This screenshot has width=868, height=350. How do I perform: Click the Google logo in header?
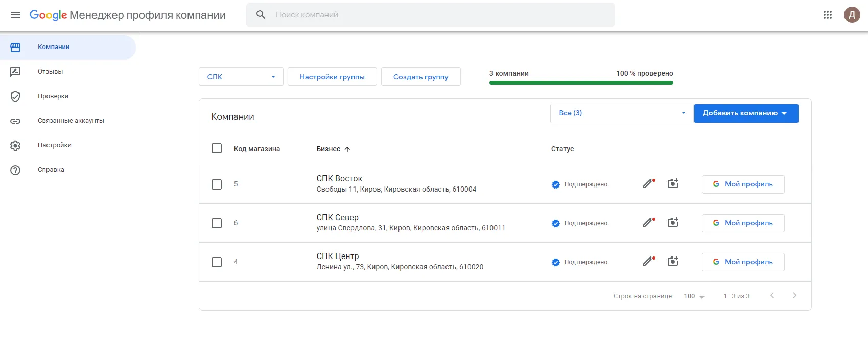(x=48, y=15)
